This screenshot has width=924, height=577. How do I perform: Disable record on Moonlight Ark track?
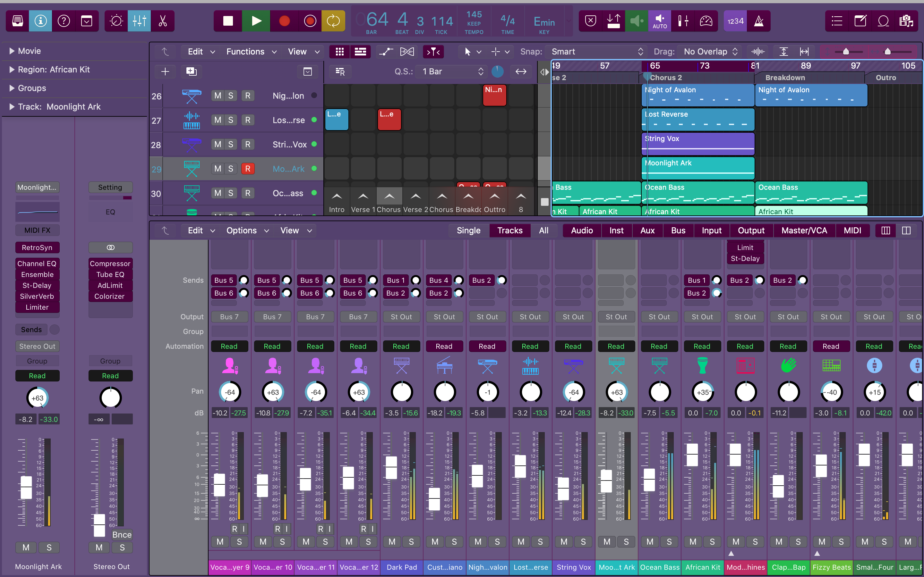(x=248, y=169)
